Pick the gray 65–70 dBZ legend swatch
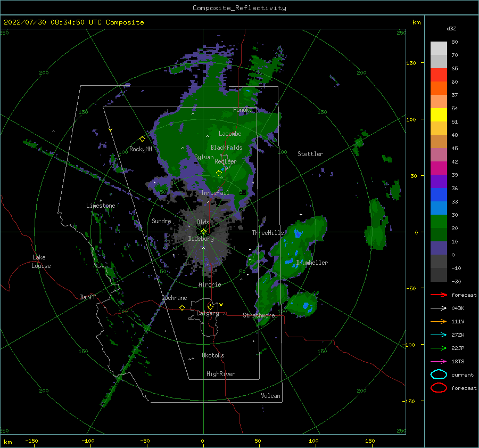The height and width of the screenshot is (448, 479). coord(439,61)
